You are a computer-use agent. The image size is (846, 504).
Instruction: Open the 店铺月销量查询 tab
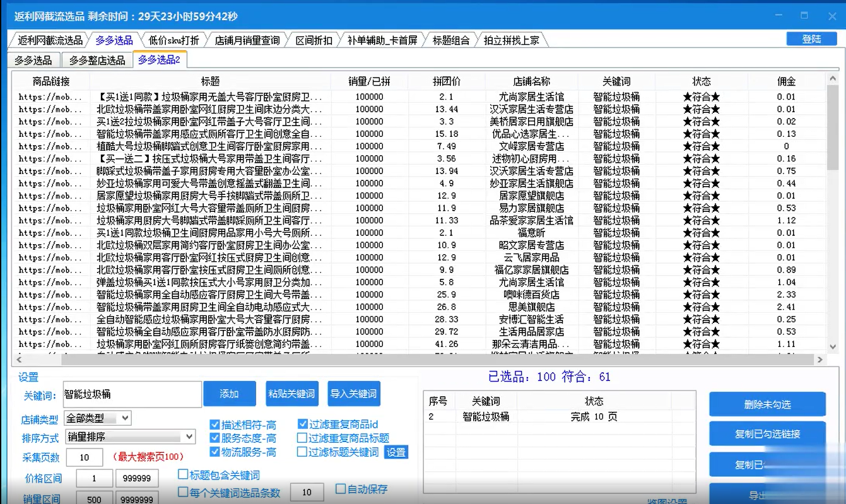[x=247, y=40]
